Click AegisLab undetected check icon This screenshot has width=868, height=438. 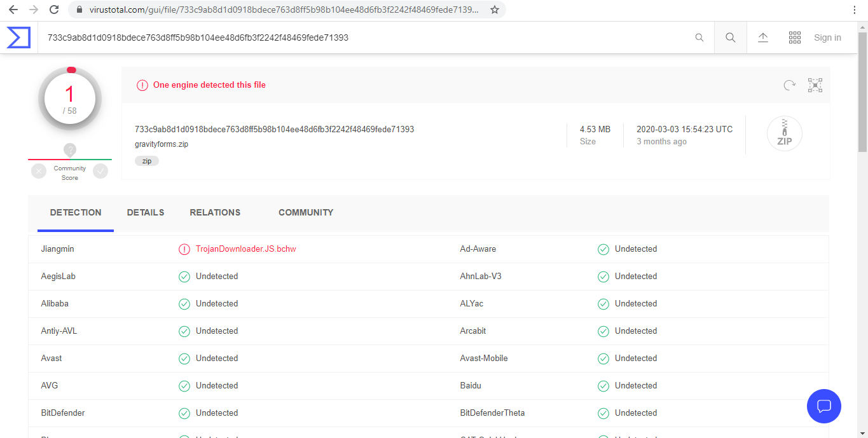click(184, 277)
